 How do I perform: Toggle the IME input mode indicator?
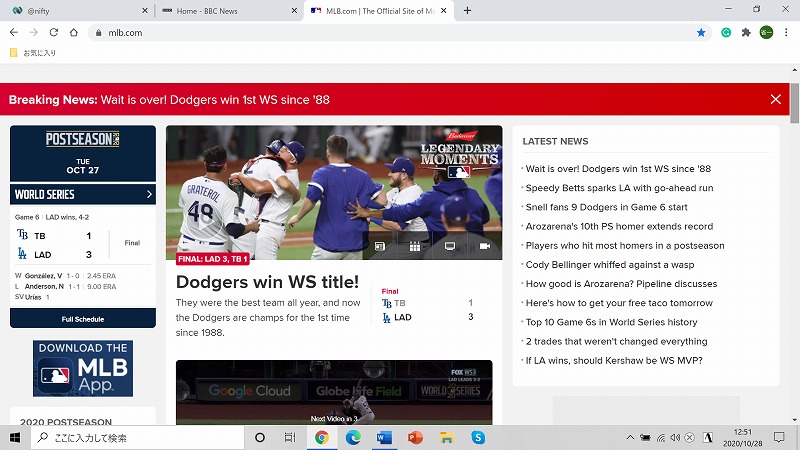pos(708,437)
